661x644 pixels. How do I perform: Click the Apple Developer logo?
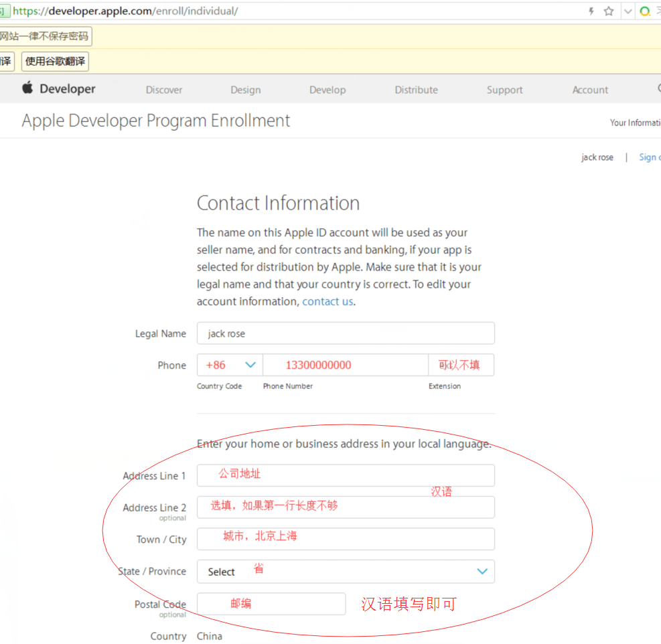[x=58, y=88]
